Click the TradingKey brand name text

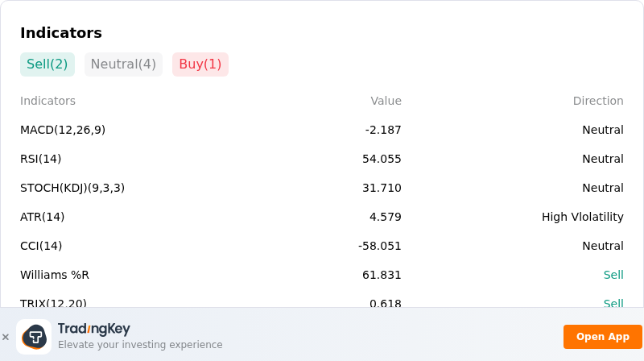coord(93,329)
